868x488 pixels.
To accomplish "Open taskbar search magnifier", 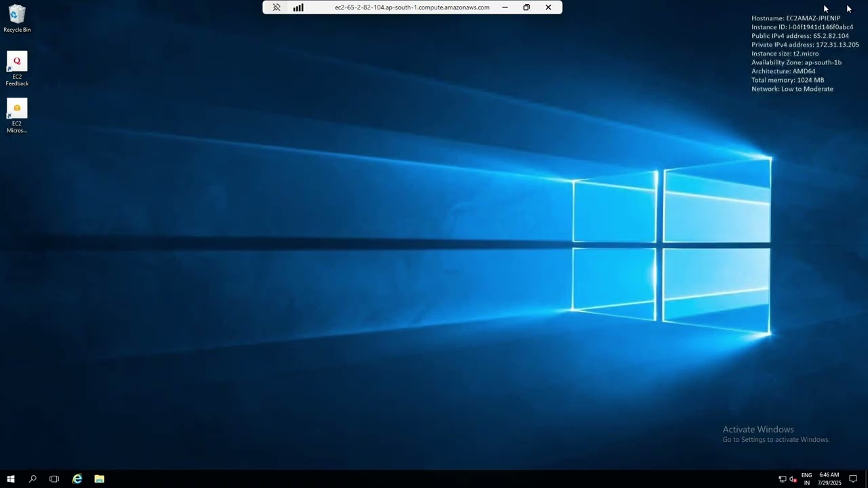I will (x=33, y=479).
